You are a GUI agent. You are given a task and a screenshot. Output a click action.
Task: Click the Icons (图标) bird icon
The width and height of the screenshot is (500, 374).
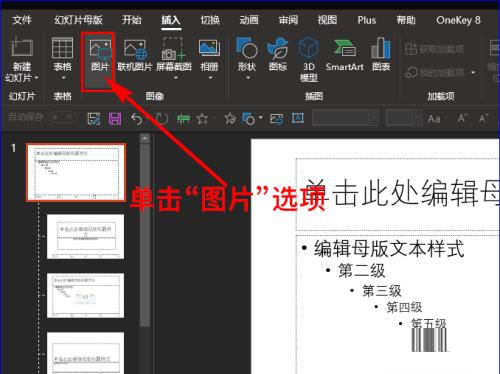coord(277,48)
